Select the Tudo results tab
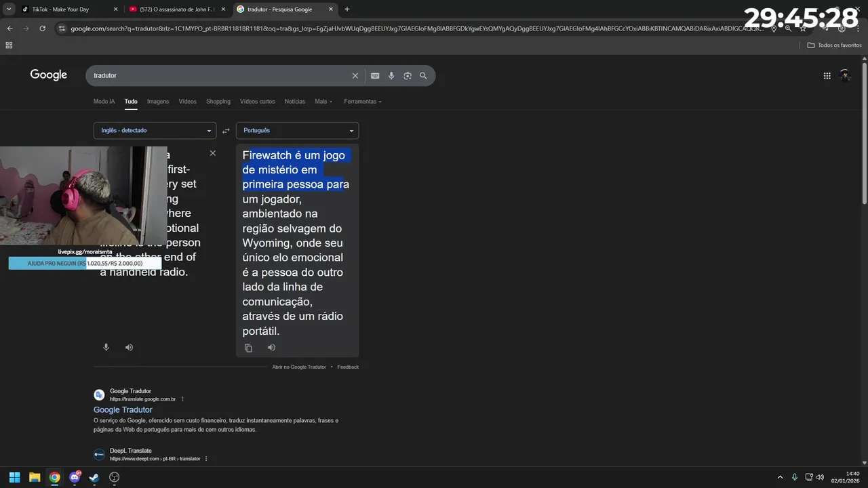The image size is (868, 488). click(131, 102)
